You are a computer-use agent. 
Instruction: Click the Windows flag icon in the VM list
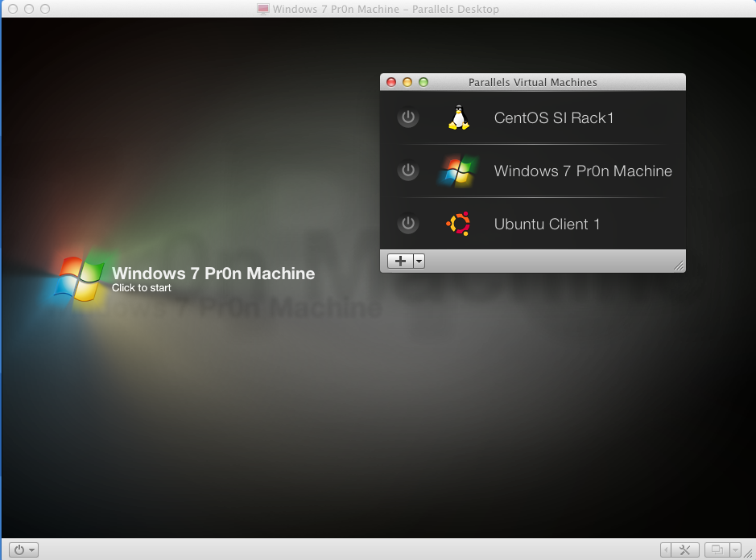coord(458,171)
